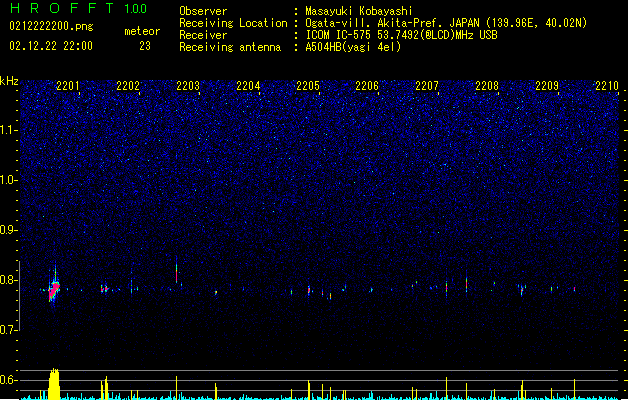Click the 1.1 kHz axis label
629x400 pixels.
[x=9, y=130]
